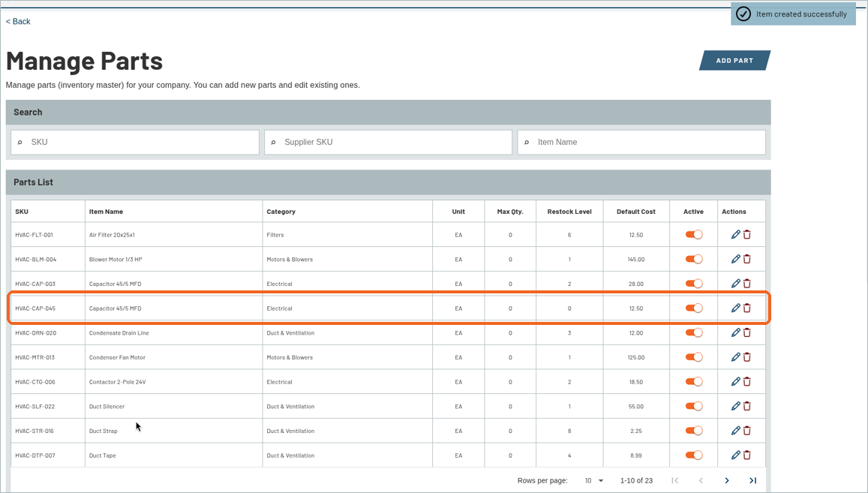Click the Unit column header
This screenshot has width=868, height=493.
(x=458, y=212)
